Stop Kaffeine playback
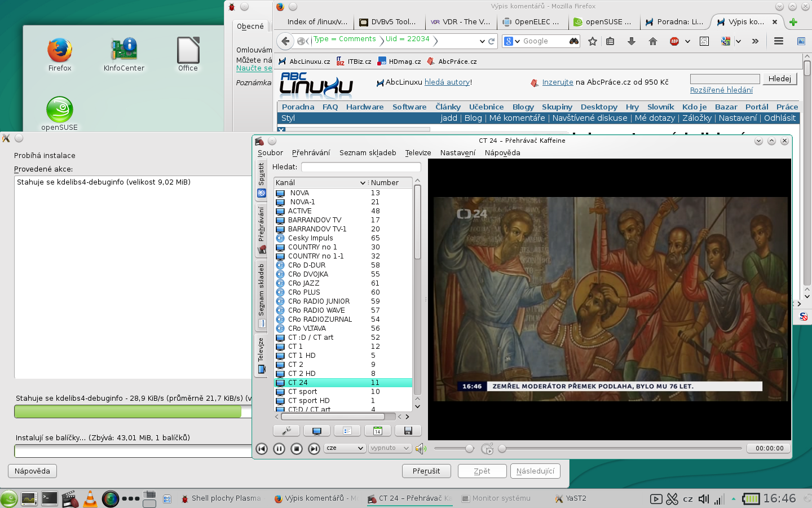 [297, 449]
